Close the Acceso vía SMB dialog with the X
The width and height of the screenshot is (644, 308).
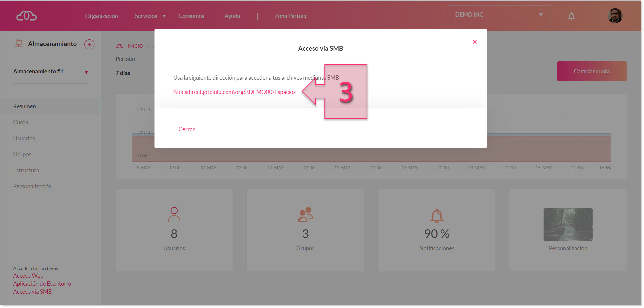coord(474,42)
